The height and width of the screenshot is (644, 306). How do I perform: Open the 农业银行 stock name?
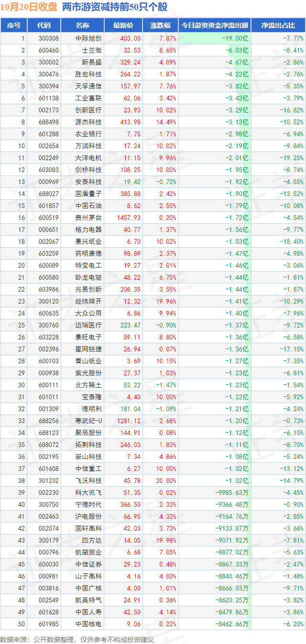click(x=88, y=134)
